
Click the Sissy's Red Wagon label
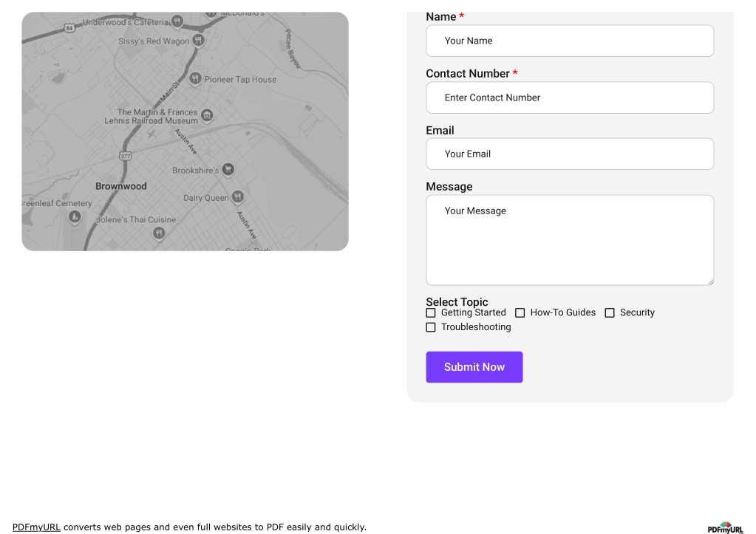(x=154, y=41)
